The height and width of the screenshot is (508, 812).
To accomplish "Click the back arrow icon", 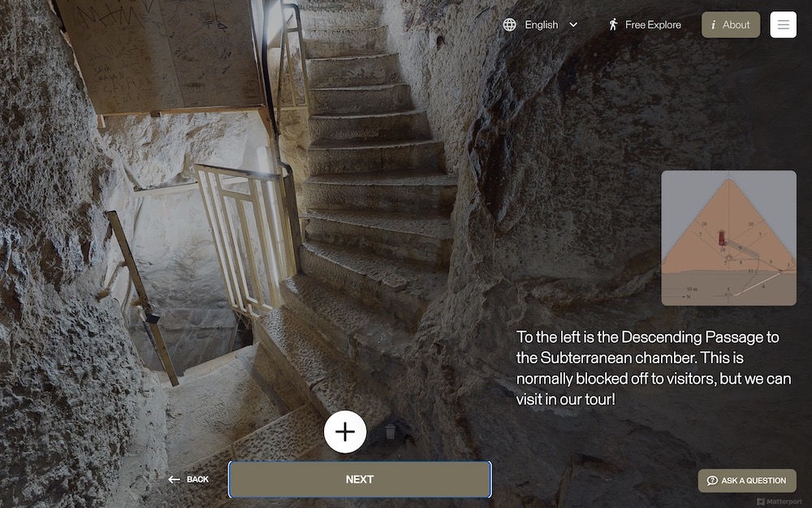I will (174, 480).
